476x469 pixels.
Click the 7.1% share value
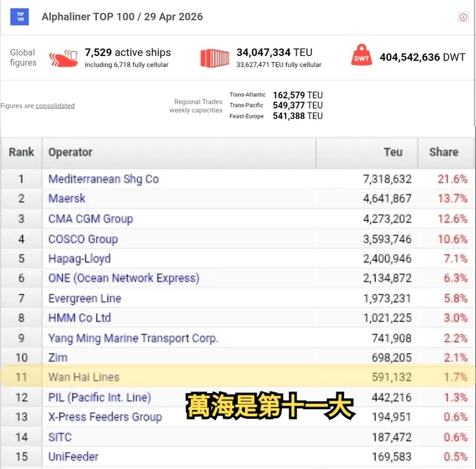coord(455,259)
